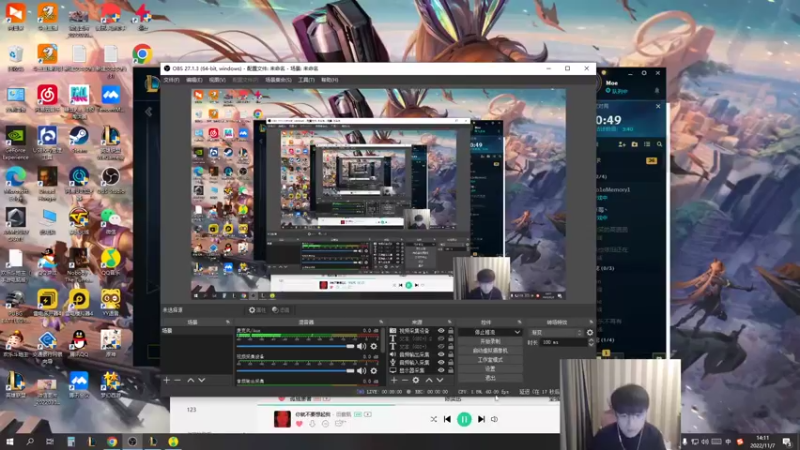
Task: Pop out the 来源 sources dock panel
Action: [449, 322]
